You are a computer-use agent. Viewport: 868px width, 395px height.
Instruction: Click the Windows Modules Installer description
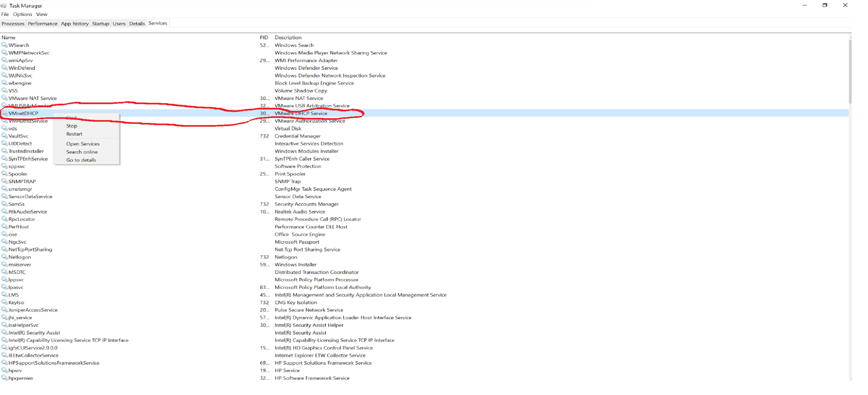point(307,151)
